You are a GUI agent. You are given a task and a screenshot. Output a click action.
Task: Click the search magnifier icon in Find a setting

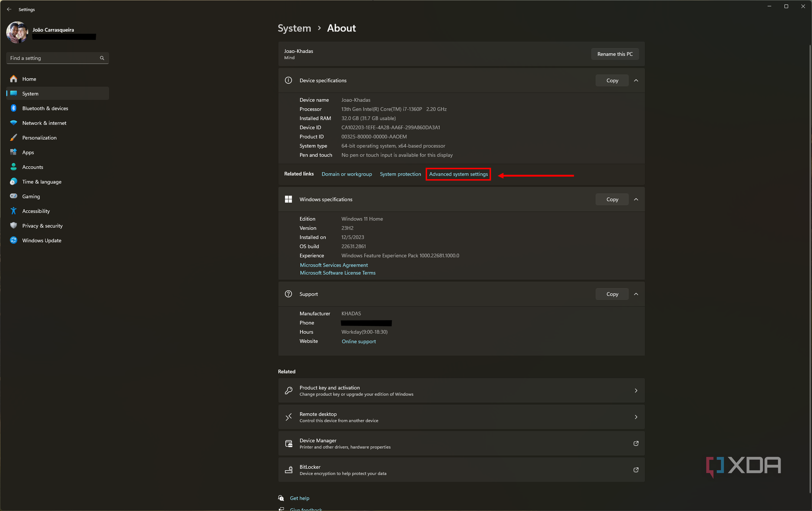click(102, 58)
